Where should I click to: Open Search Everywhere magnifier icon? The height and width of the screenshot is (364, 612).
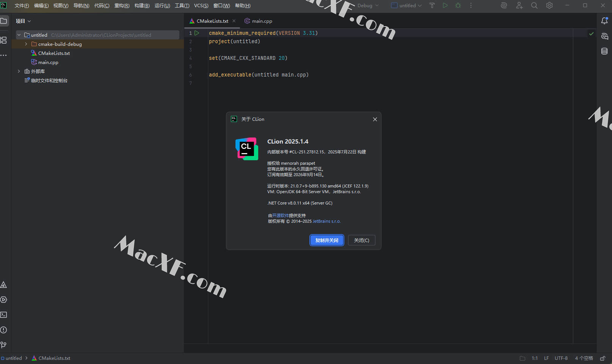pos(534,5)
